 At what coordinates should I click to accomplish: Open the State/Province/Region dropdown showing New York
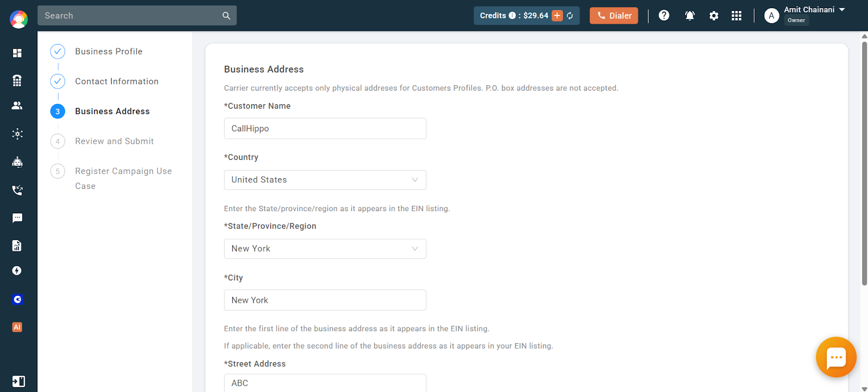click(325, 249)
